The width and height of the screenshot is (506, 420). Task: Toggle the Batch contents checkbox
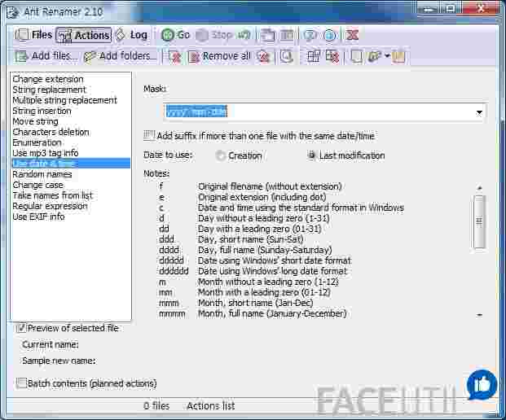[x=21, y=383]
